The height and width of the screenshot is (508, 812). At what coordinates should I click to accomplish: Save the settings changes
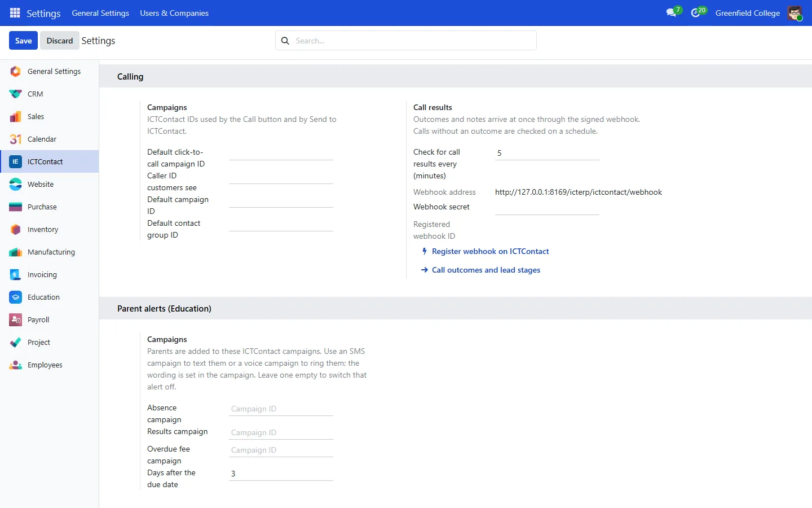24,41
